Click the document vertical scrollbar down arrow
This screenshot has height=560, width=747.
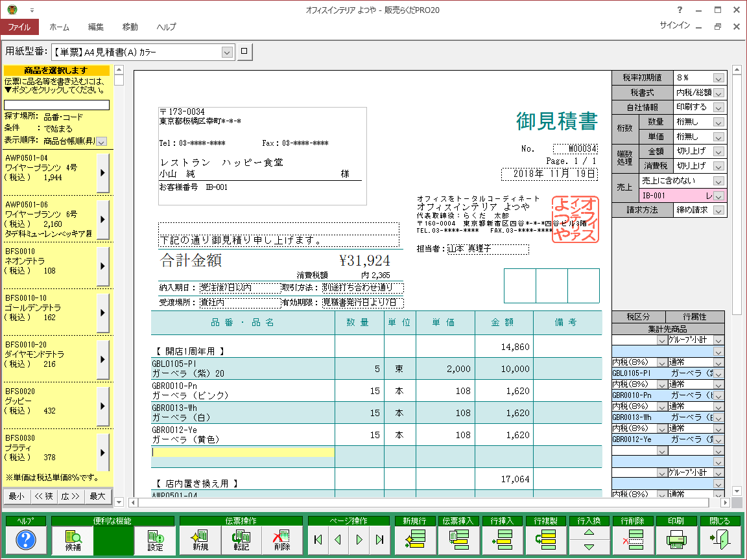coord(737,491)
